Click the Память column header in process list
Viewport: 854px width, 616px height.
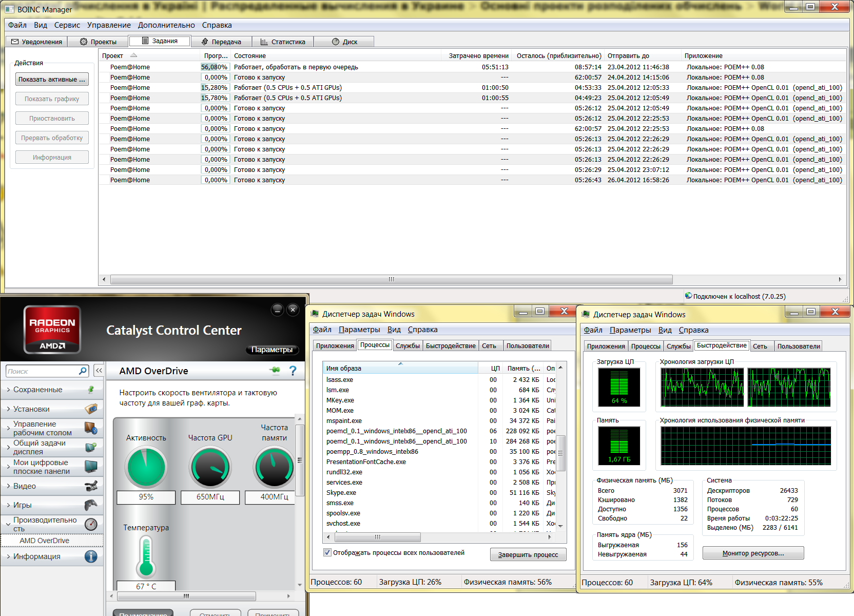pos(523,368)
